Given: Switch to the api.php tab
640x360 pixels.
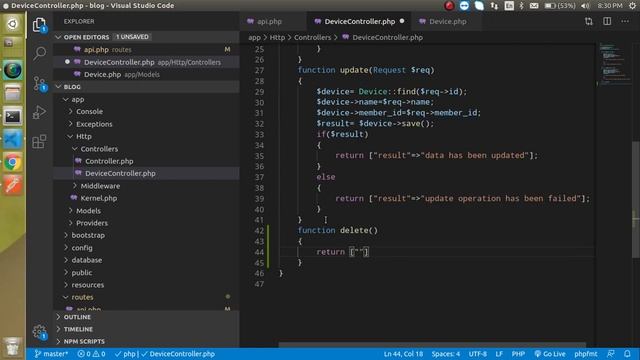Looking at the screenshot, I should tap(269, 21).
